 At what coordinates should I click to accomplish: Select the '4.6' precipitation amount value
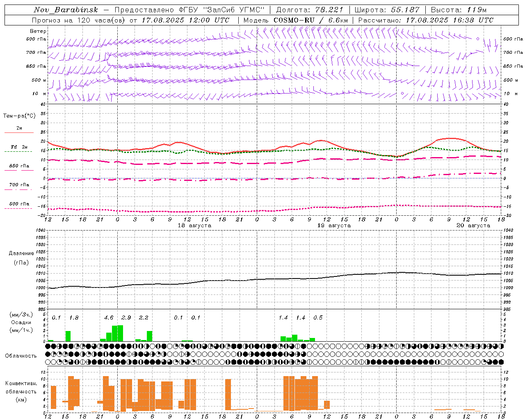(109, 317)
